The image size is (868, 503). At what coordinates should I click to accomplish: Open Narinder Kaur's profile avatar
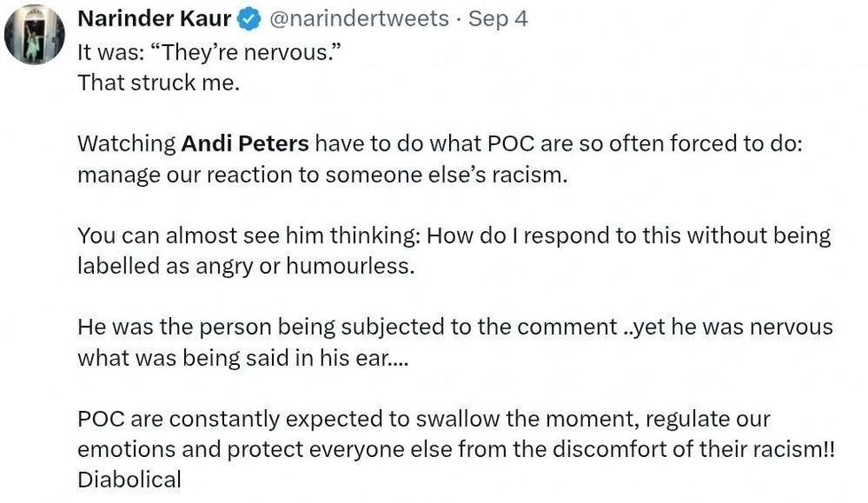35,35
